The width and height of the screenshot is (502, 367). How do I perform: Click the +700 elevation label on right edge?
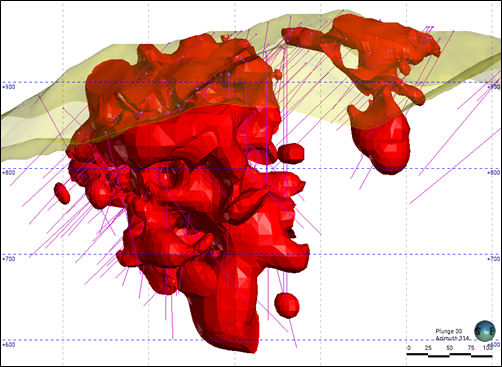pos(494,259)
